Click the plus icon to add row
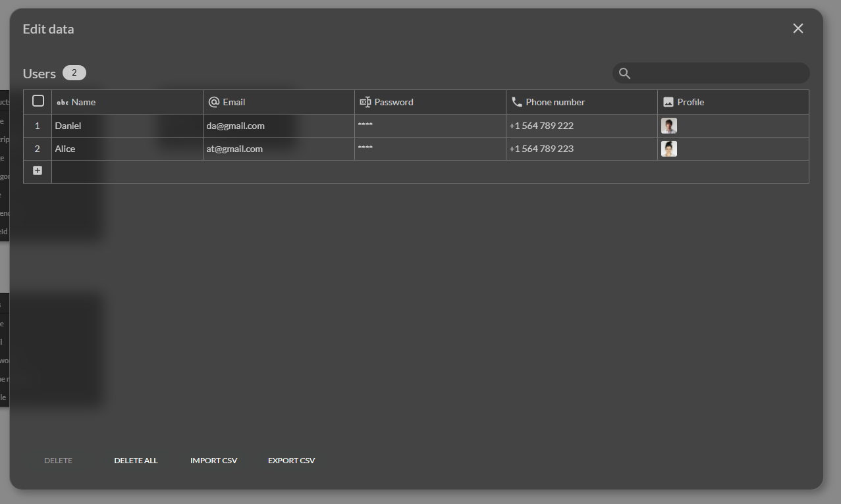 [x=38, y=170]
